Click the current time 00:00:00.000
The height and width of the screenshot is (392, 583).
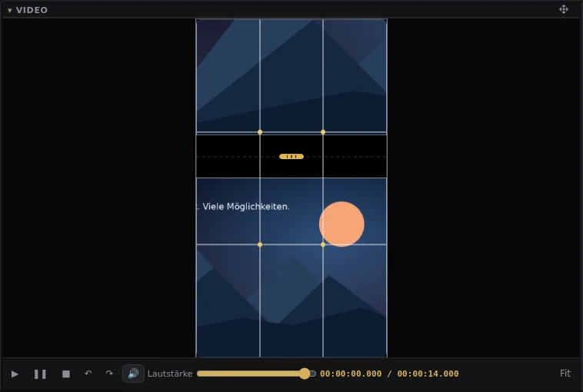pos(351,374)
